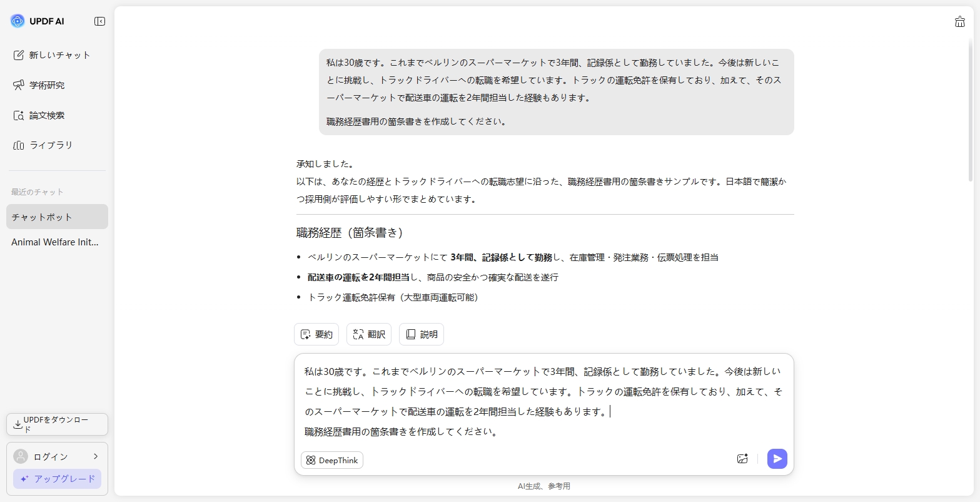The height and width of the screenshot is (502, 980).
Task: Expand the ログイン account chevron
Action: [x=96, y=456]
